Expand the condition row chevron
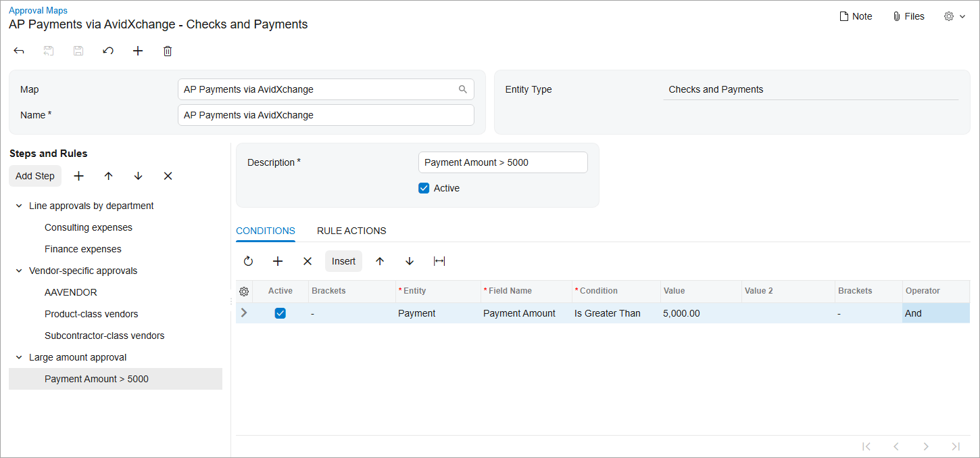 (244, 313)
